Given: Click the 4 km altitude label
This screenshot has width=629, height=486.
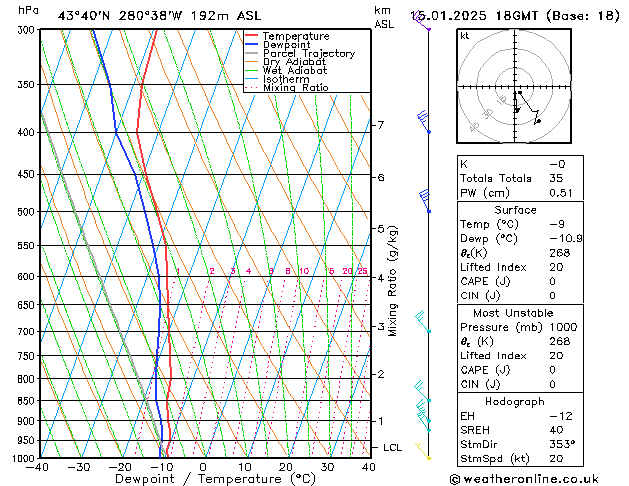Looking at the screenshot, I should (x=381, y=277).
